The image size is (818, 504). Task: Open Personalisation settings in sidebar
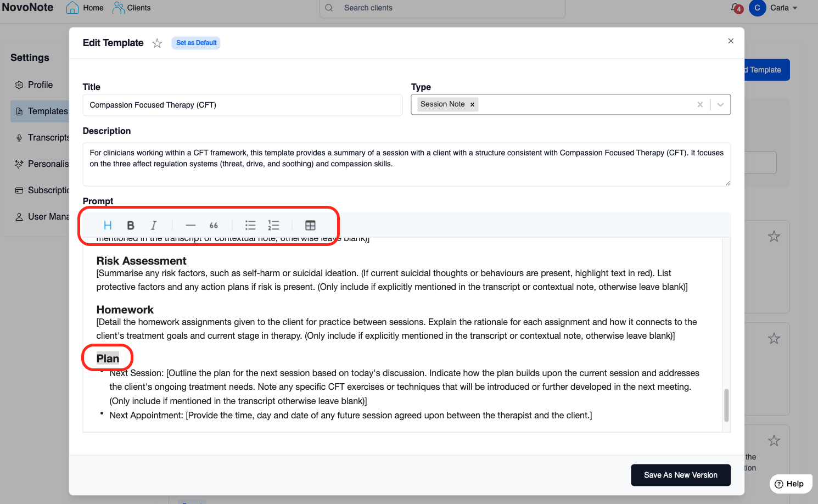click(x=42, y=164)
